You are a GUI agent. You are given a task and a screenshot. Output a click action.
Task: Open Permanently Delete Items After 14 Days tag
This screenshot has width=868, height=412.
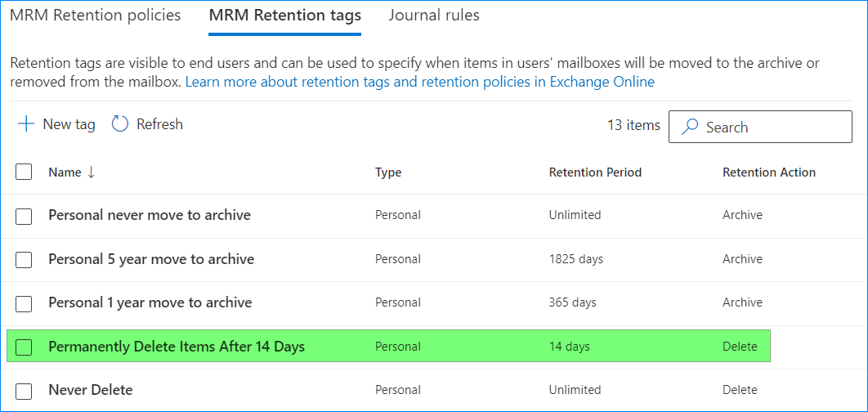(x=177, y=347)
